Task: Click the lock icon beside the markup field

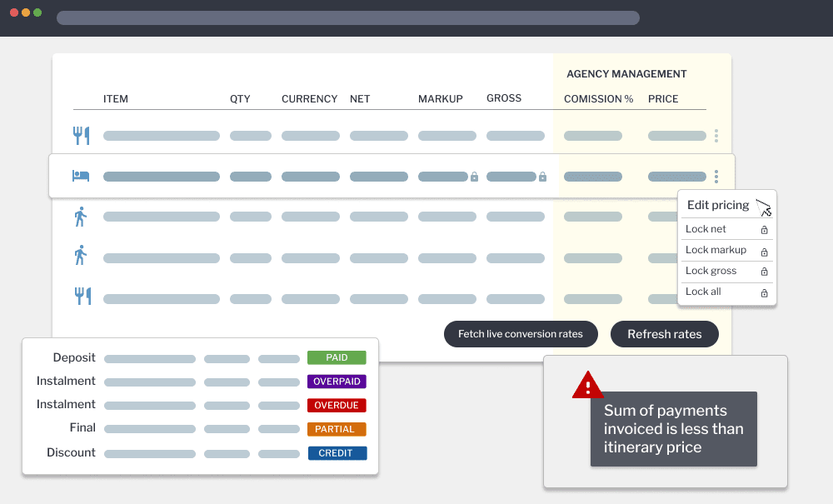Action: [x=474, y=177]
